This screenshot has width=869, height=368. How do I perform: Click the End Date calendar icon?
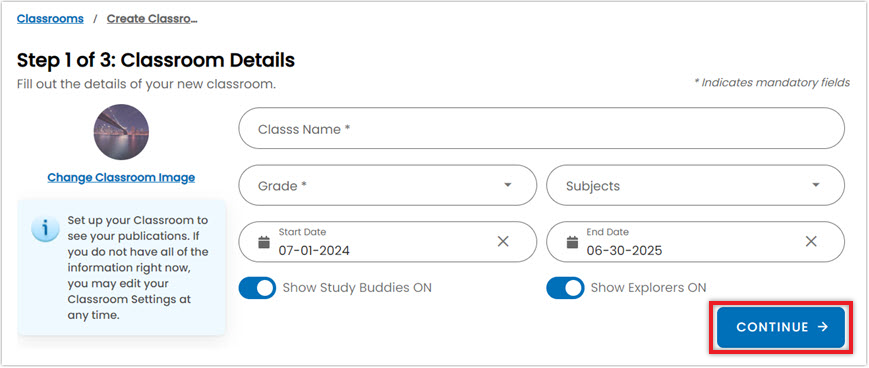coord(572,242)
